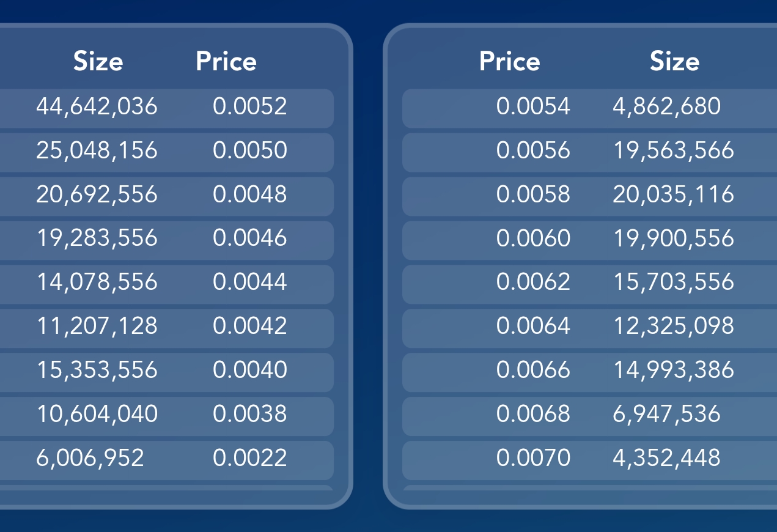Click the 0.0038 bid price
Image resolution: width=777 pixels, height=532 pixels.
point(250,414)
